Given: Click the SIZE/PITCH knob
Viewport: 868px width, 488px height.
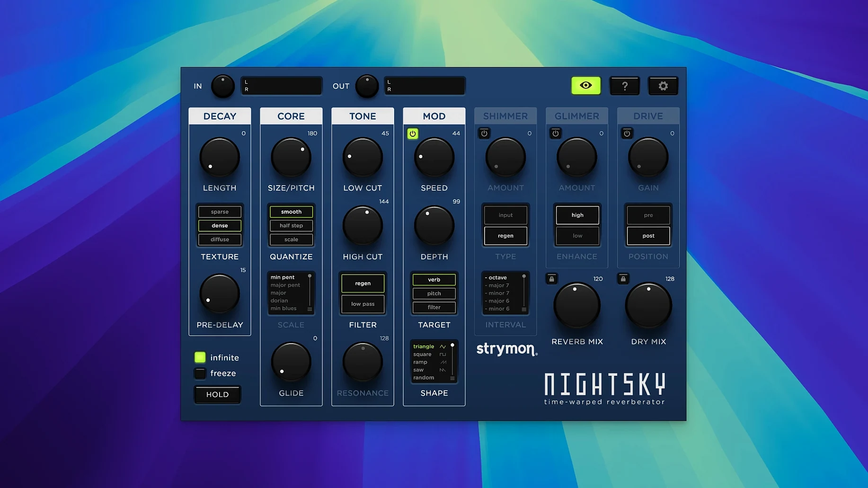Looking at the screenshot, I should coord(291,158).
